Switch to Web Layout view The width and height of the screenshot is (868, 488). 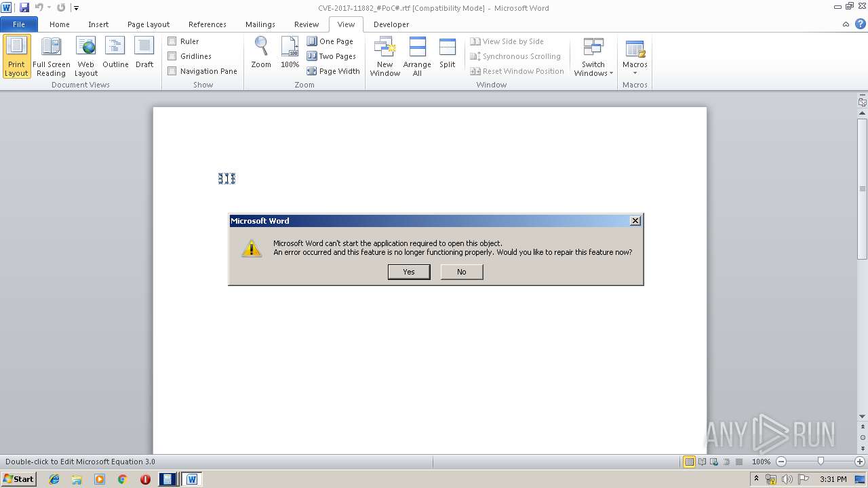click(86, 57)
